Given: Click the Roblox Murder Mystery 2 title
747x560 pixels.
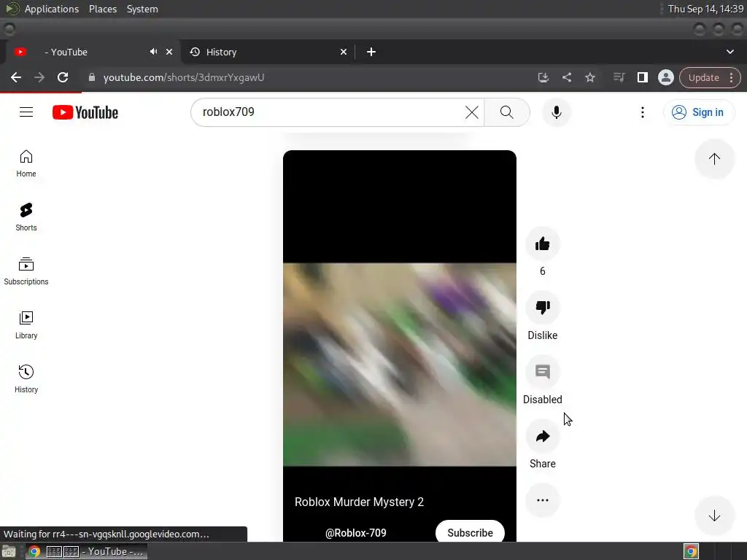Looking at the screenshot, I should [x=359, y=502].
